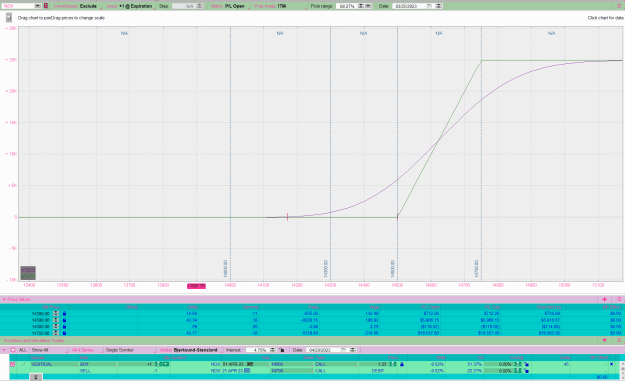625x381 pixels.
Task: Collapse the Price Slices section
Action: (x=4, y=299)
